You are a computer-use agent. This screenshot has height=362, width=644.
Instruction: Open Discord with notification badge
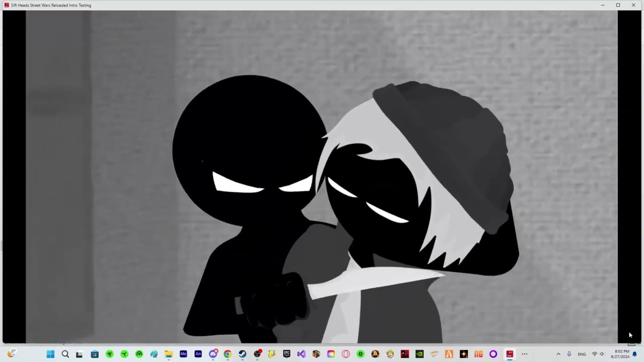click(x=213, y=354)
